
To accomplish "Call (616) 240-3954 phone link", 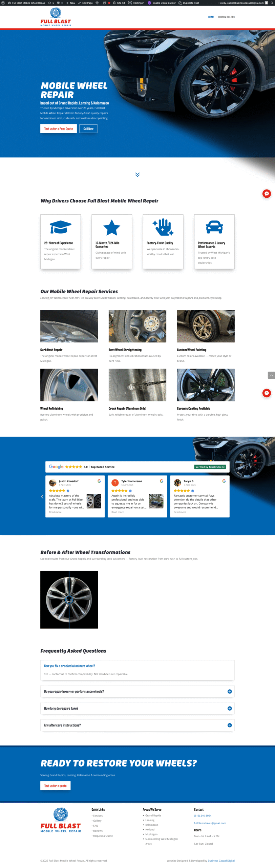I will 203,816.
